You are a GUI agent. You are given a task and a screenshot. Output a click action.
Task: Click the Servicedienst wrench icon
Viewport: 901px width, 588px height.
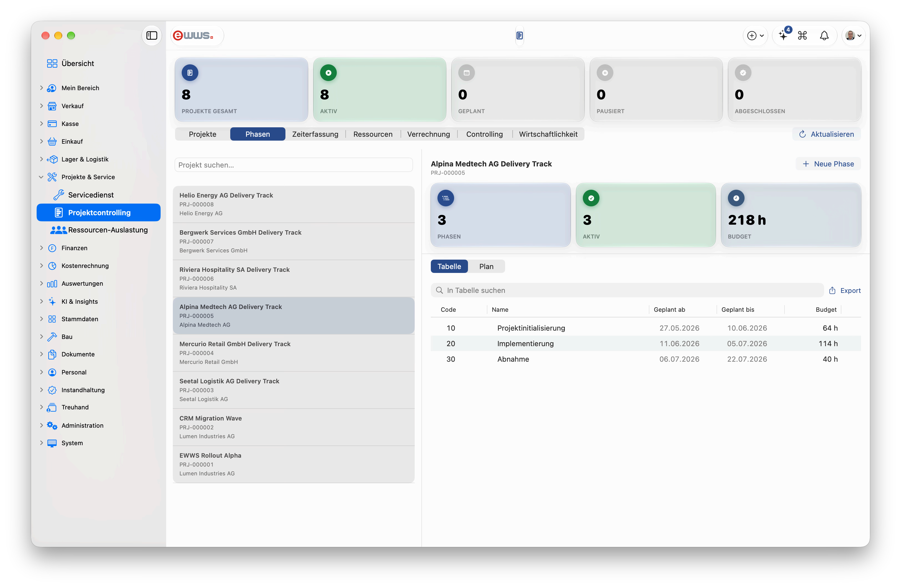[x=58, y=195]
